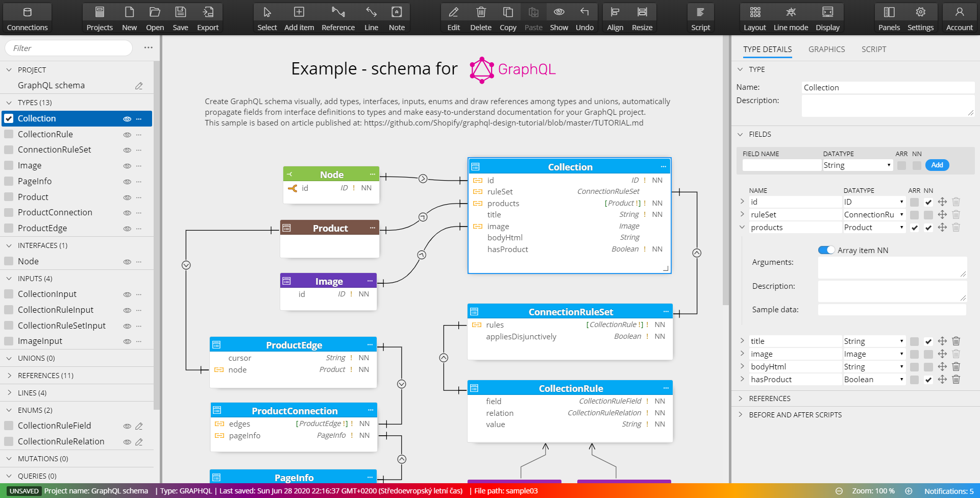The image size is (980, 498).
Task: Copy the selected item
Action: [x=507, y=17]
